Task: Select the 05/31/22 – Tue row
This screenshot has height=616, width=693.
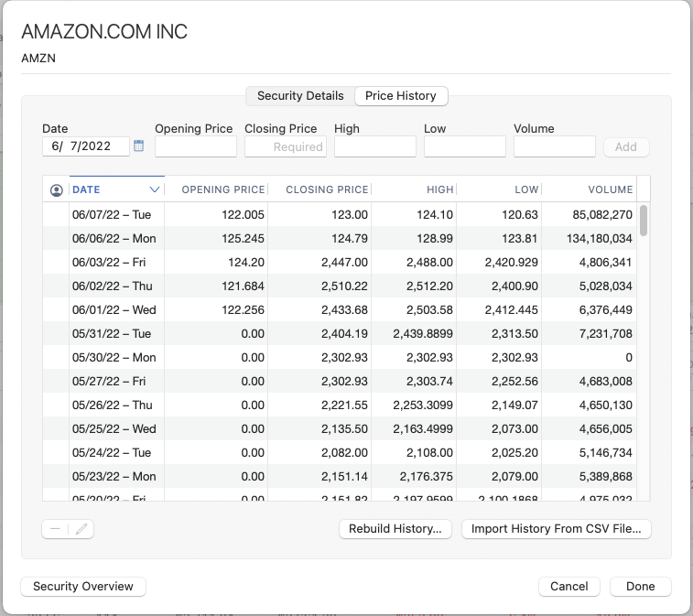Action: (x=340, y=334)
